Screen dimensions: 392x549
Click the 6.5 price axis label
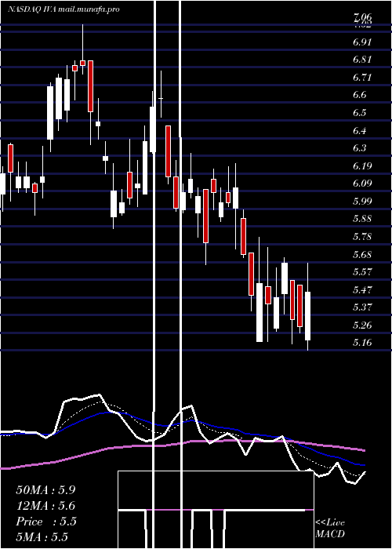click(360, 113)
